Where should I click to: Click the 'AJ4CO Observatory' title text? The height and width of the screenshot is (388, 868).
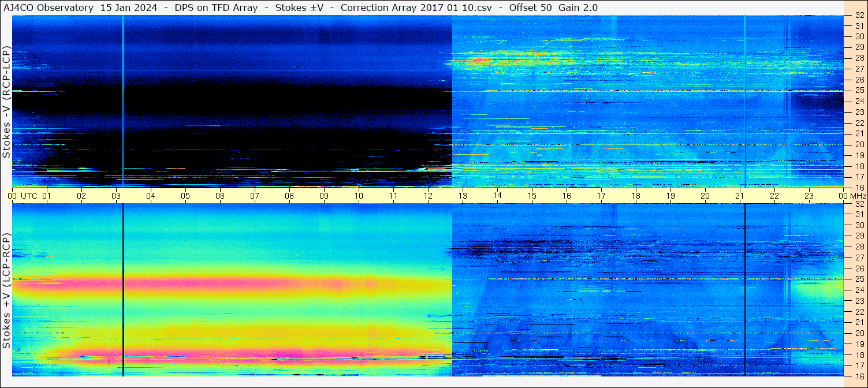[47, 8]
